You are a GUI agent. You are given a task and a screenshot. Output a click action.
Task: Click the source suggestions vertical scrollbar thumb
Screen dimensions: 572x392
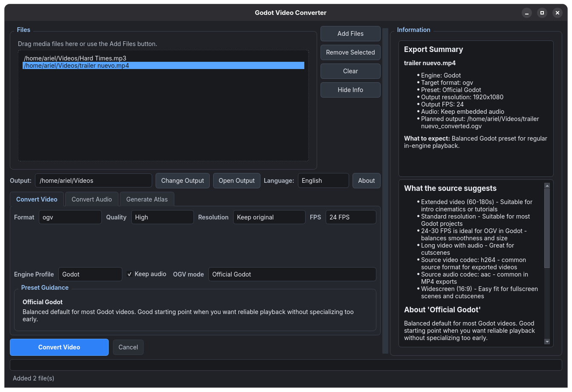547,228
